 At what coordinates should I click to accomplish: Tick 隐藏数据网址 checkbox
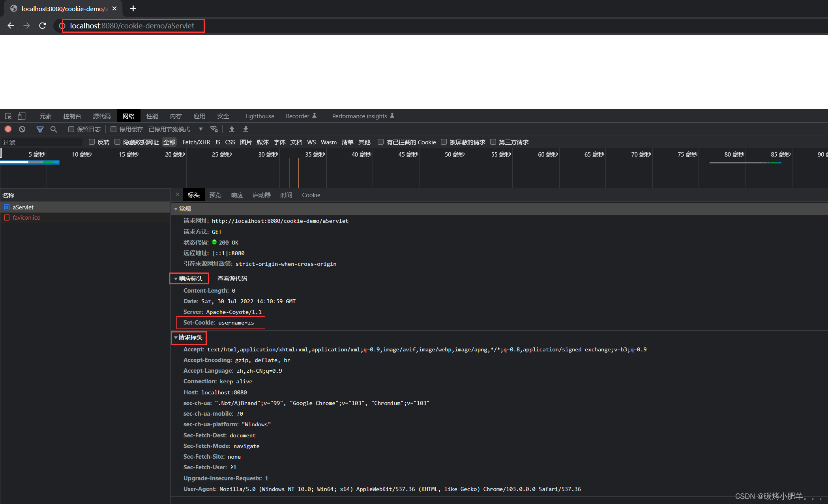117,142
